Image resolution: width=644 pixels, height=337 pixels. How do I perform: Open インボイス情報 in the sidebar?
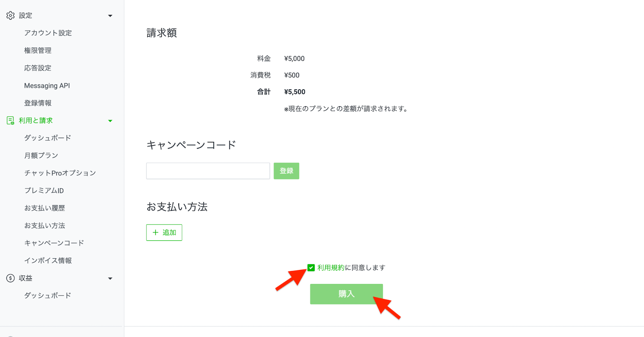(48, 261)
